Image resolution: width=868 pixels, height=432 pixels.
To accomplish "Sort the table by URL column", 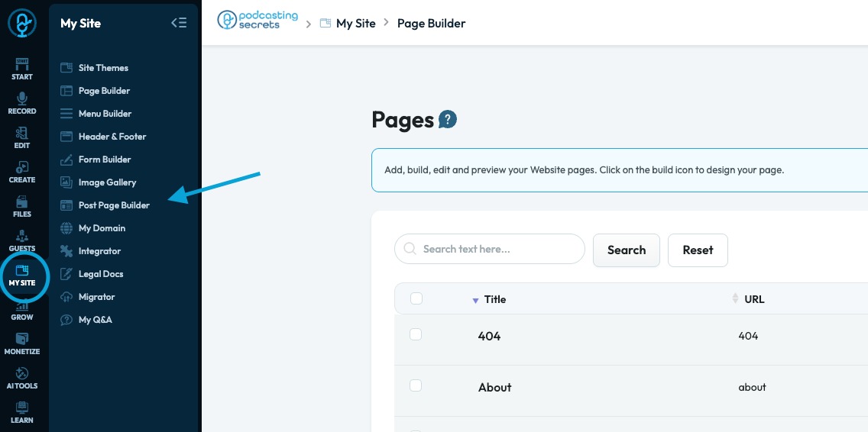I will point(736,299).
